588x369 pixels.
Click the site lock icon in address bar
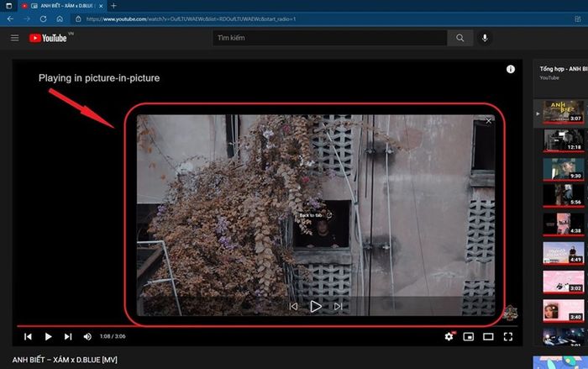[78, 18]
